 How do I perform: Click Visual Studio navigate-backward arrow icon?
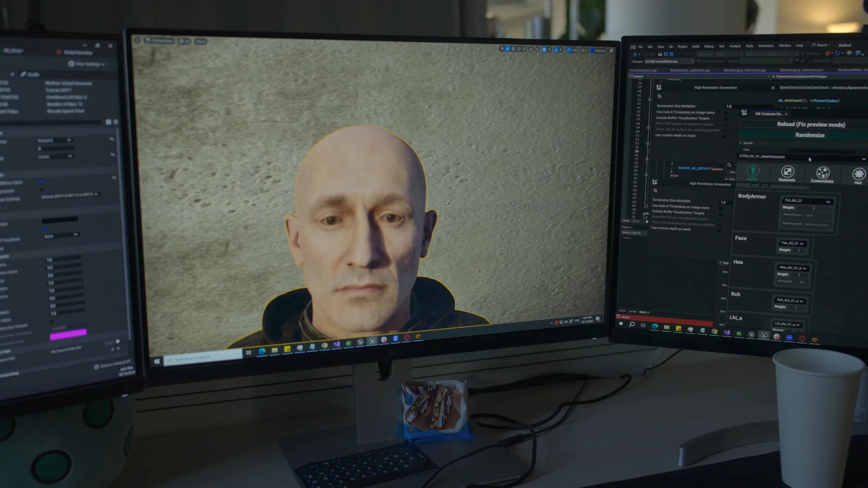click(x=635, y=54)
